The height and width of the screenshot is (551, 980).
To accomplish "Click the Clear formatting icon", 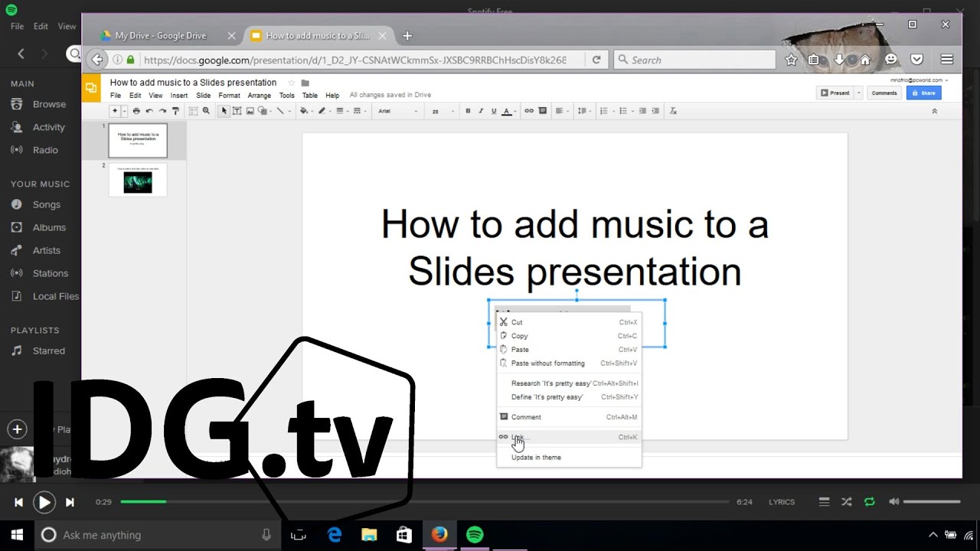I will coord(673,111).
